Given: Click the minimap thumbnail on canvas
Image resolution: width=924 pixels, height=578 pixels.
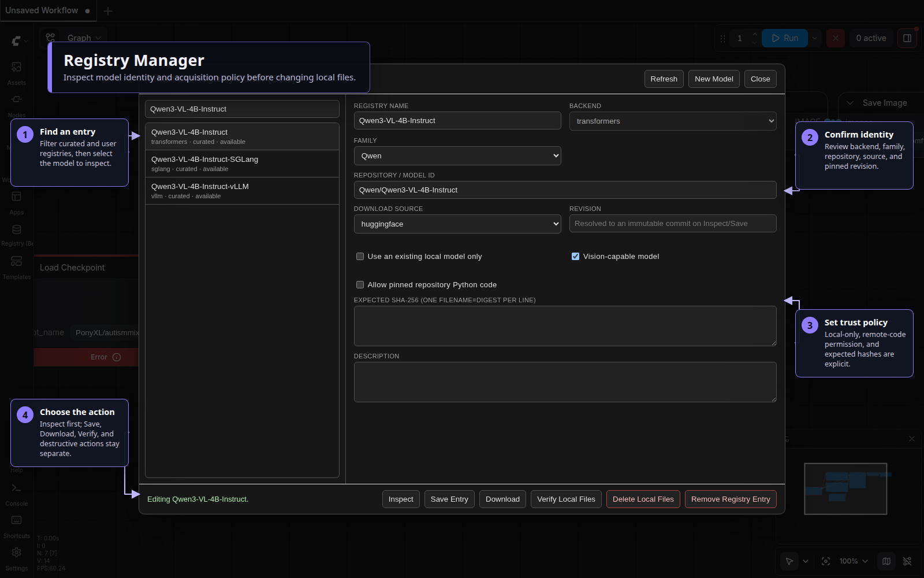Looking at the screenshot, I should click(x=845, y=489).
